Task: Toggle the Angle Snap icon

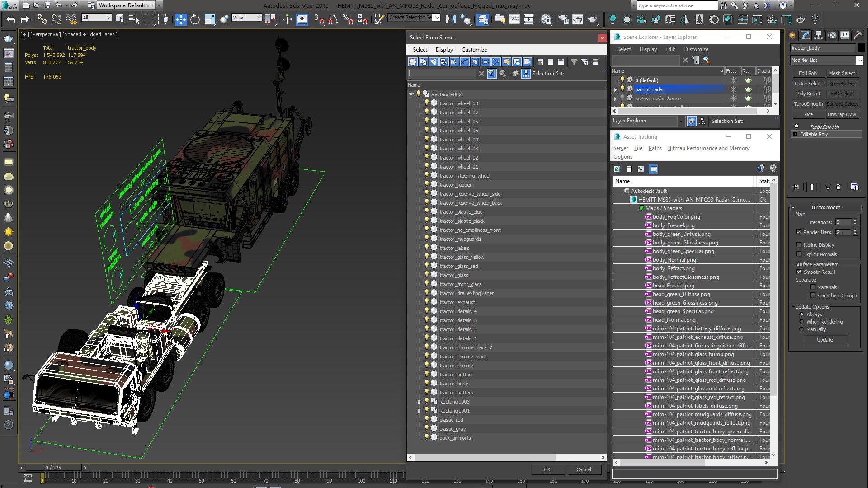Action: [334, 19]
